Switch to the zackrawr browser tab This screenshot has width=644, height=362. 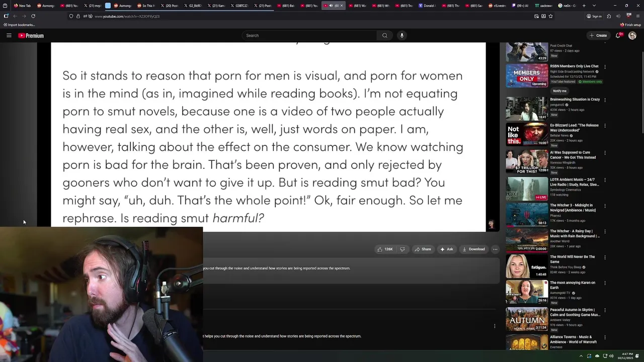(544, 6)
